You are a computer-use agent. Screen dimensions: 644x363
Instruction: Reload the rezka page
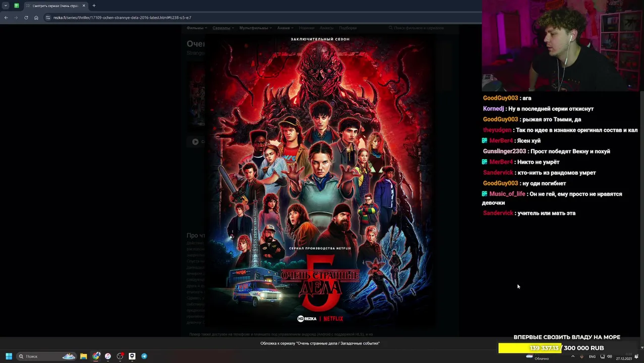pyautogui.click(x=26, y=18)
